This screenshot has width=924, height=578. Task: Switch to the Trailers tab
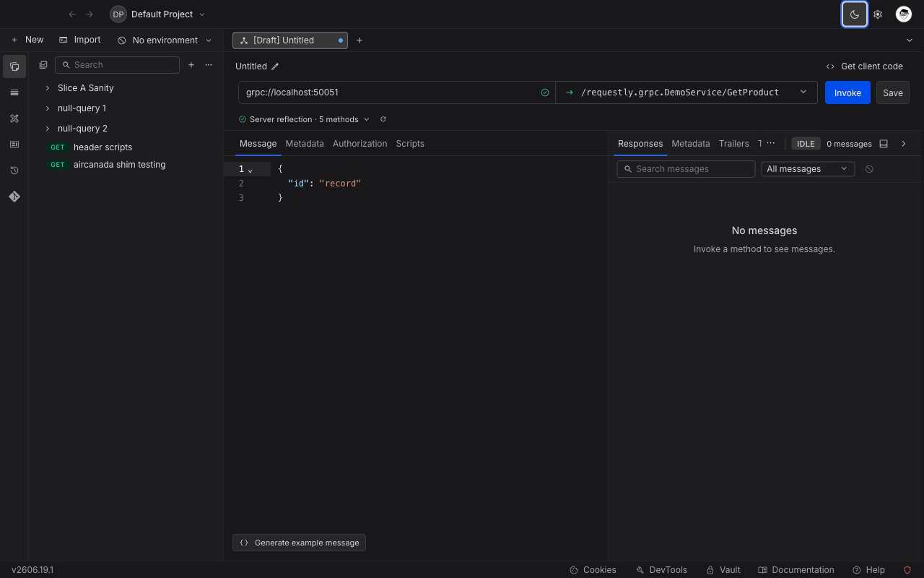(734, 144)
